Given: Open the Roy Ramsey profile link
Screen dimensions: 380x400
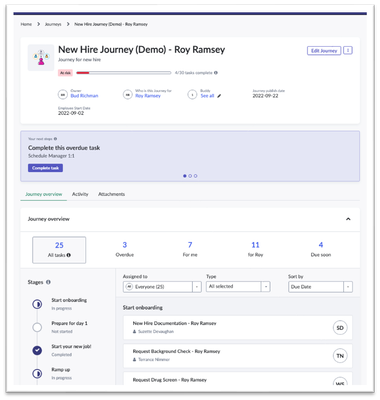Looking at the screenshot, I should [x=148, y=96].
